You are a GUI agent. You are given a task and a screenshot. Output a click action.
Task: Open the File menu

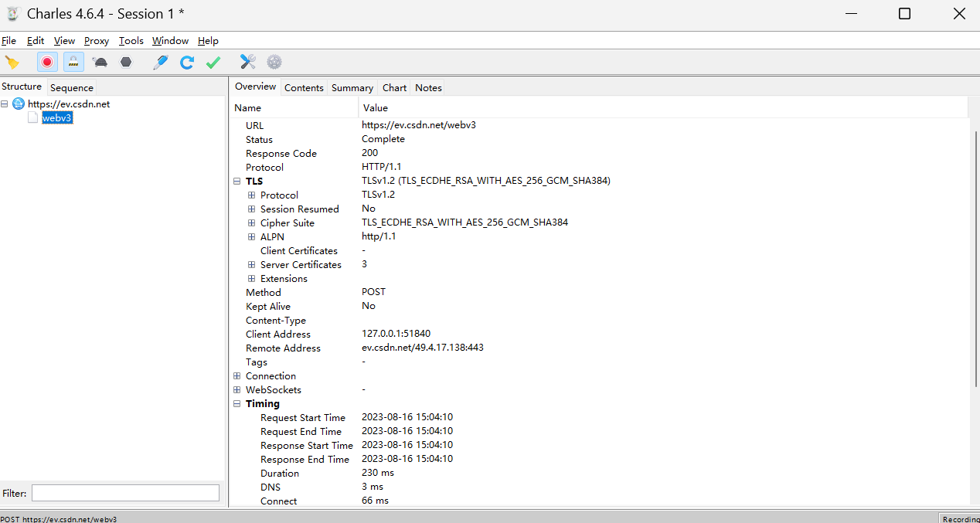pyautogui.click(x=9, y=41)
